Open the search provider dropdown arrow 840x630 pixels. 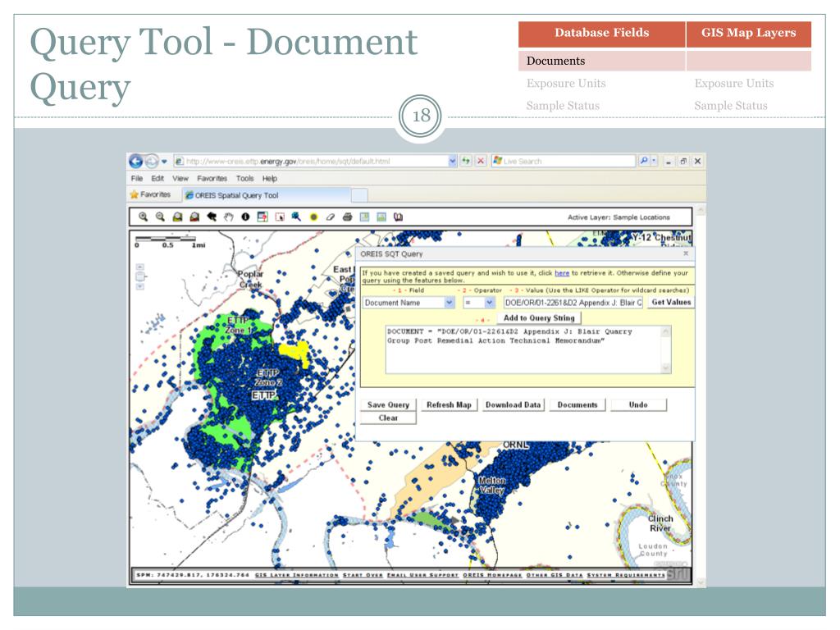tap(654, 161)
